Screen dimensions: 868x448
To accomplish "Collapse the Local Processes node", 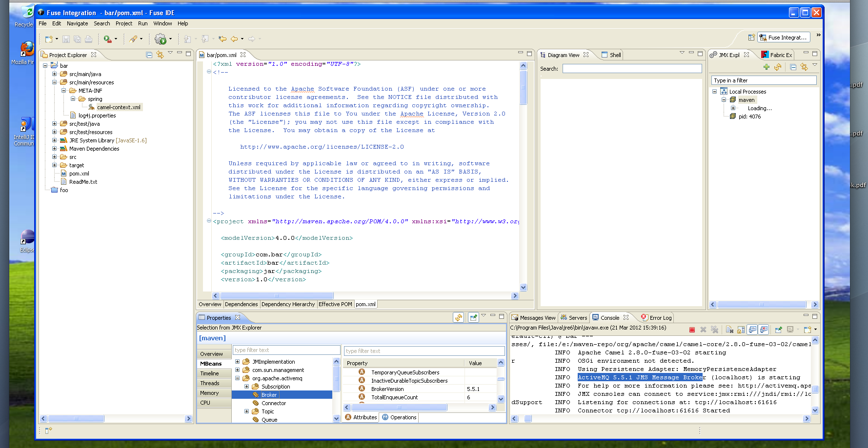I will (714, 92).
